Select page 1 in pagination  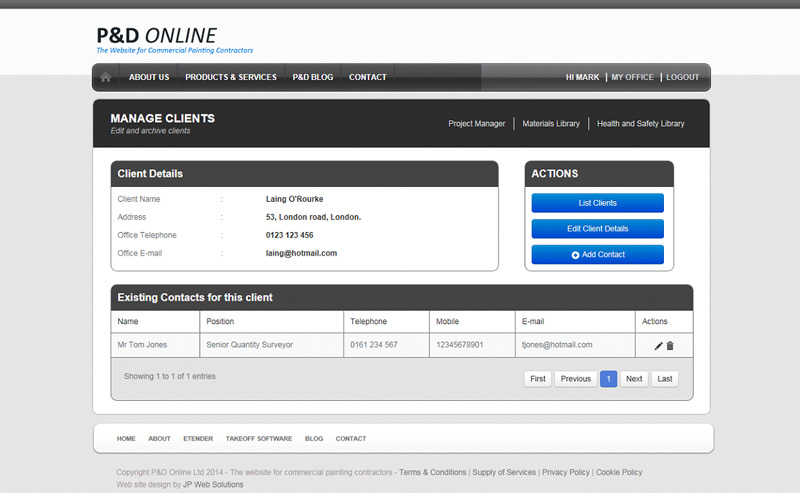[608, 379]
